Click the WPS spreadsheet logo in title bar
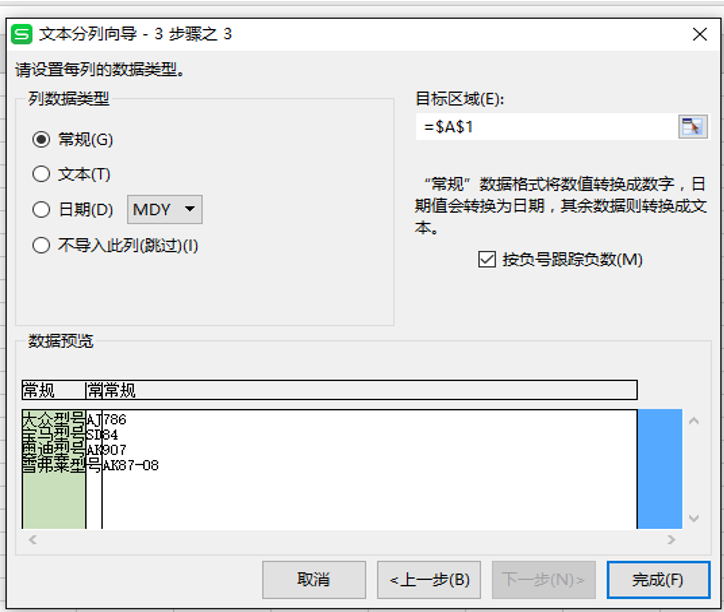The height and width of the screenshot is (612, 724). [x=22, y=34]
